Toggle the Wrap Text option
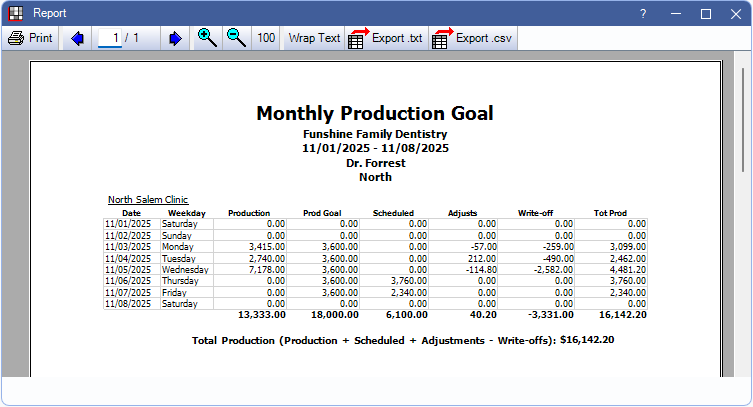Screen dimensions: 753x407 pos(314,38)
